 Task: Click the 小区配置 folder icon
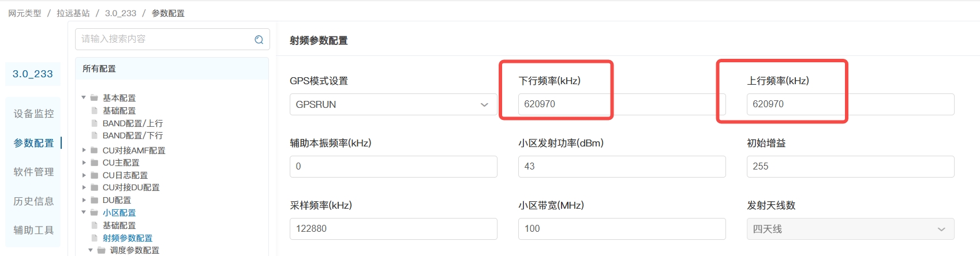click(94, 213)
